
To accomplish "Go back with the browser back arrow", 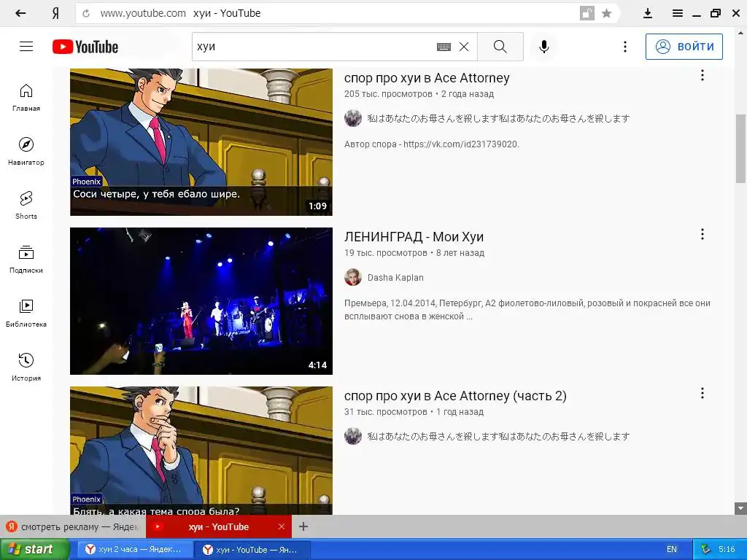I will click(20, 13).
